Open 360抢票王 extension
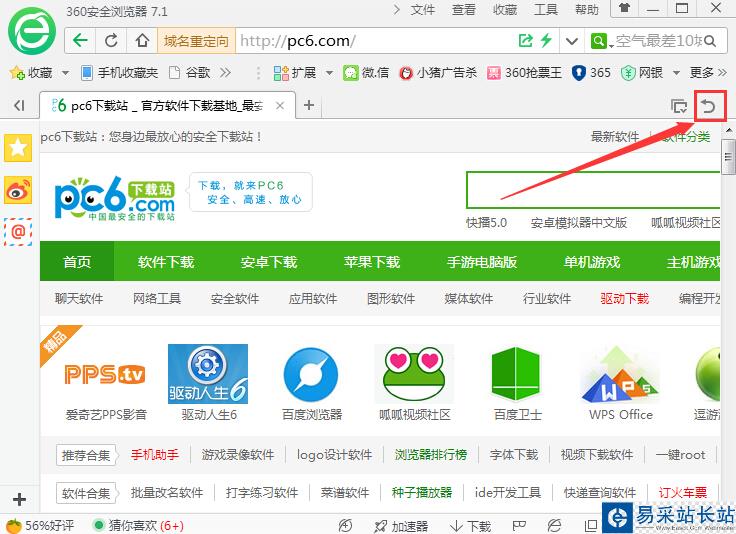The height and width of the screenshot is (534, 736). pyautogui.click(x=524, y=73)
